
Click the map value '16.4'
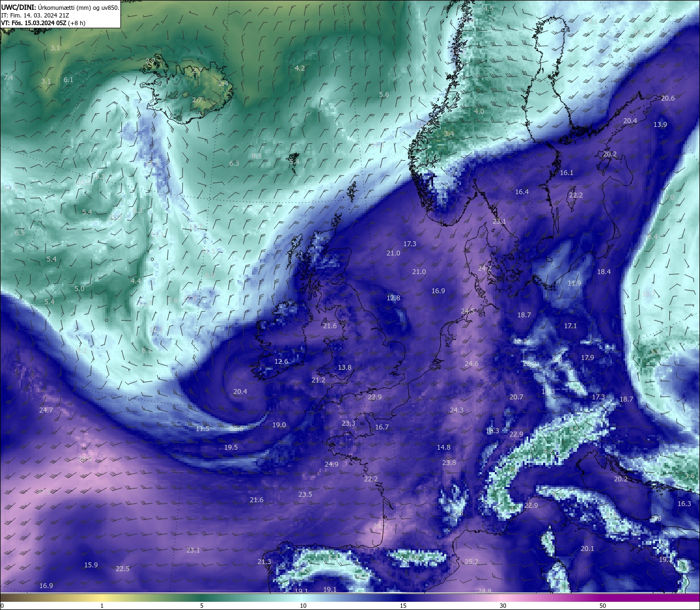click(x=522, y=191)
